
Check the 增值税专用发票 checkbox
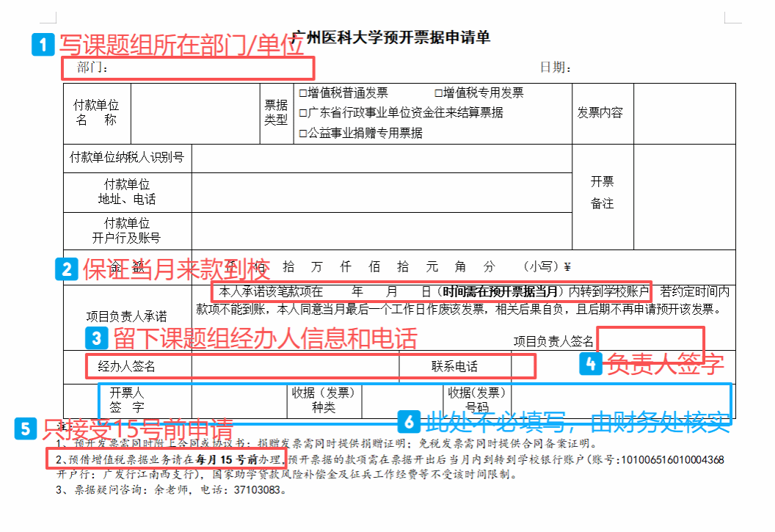[438, 93]
